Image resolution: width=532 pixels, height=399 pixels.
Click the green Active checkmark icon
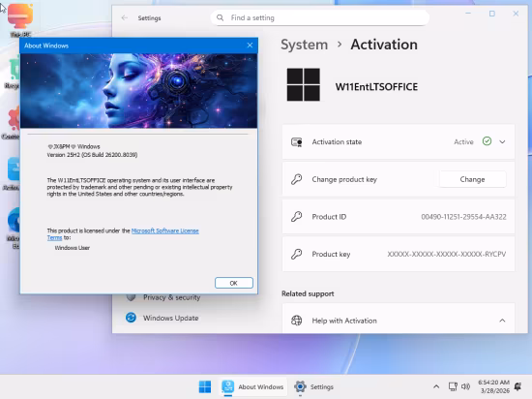tap(487, 141)
